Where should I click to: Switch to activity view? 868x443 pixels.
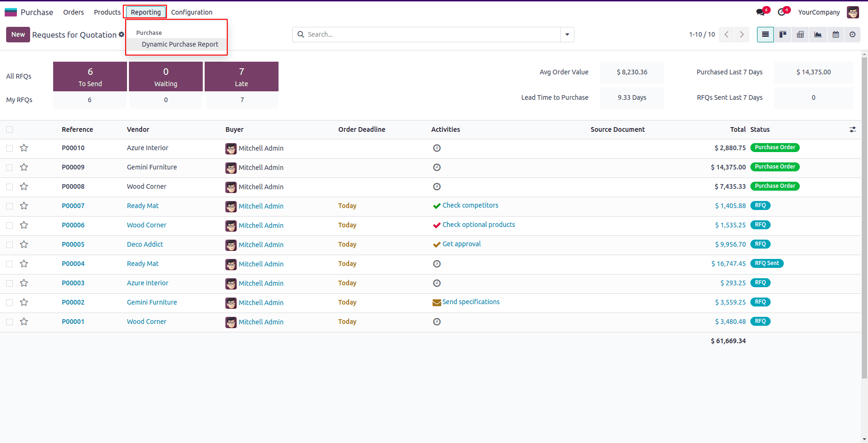(852, 34)
